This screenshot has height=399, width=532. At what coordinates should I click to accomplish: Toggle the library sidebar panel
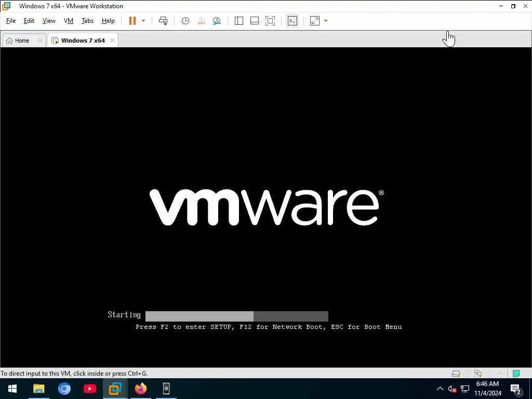coord(239,21)
